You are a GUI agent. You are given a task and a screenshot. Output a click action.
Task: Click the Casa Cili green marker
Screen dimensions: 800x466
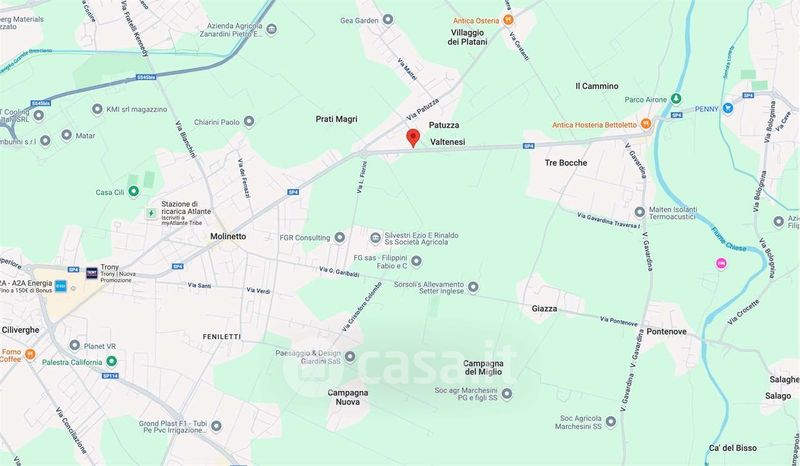[x=134, y=192]
